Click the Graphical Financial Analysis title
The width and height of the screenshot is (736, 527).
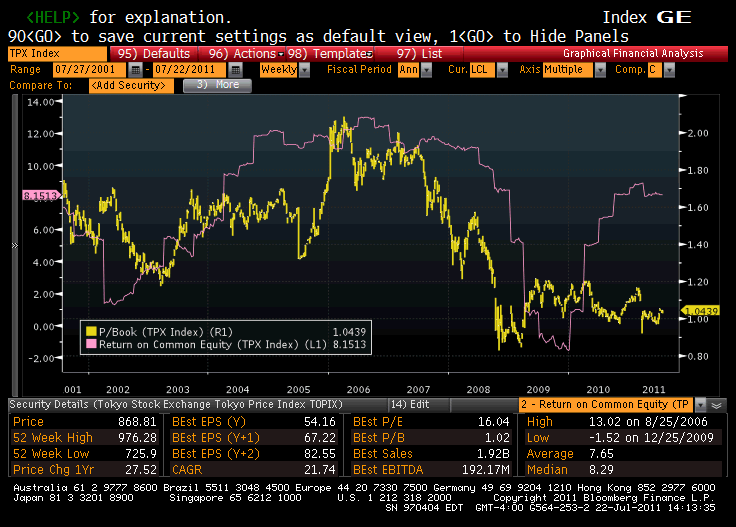[x=633, y=53]
